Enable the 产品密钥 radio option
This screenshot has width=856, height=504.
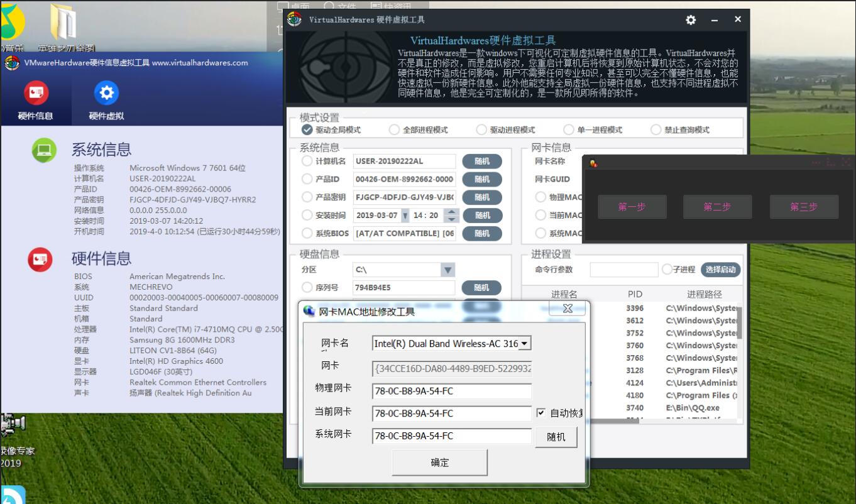(307, 197)
